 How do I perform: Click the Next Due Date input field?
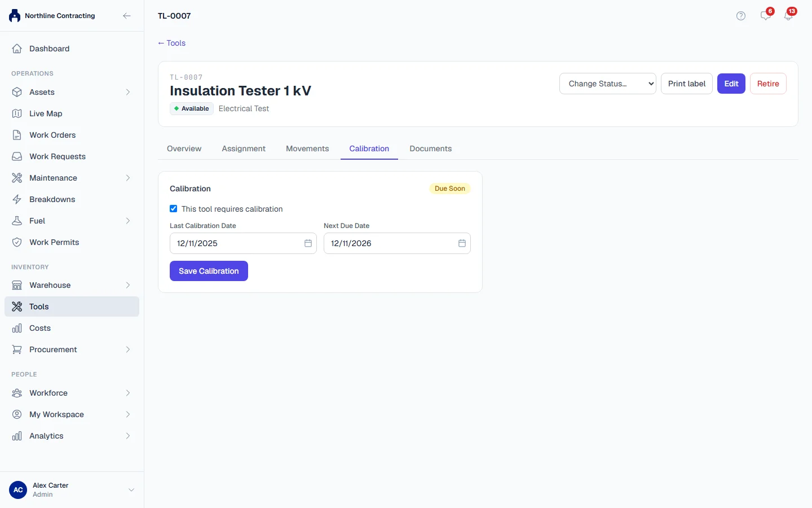[x=397, y=243]
